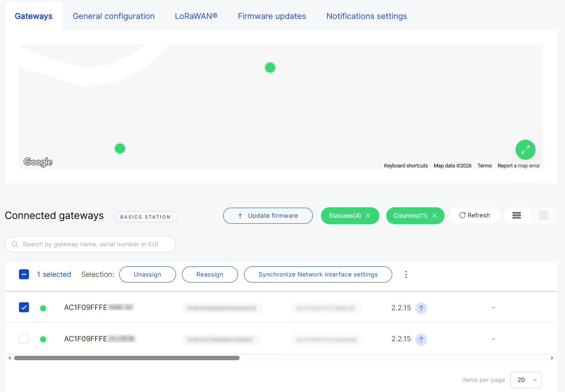Toggle the select-all checkbox in the table header

click(x=24, y=274)
